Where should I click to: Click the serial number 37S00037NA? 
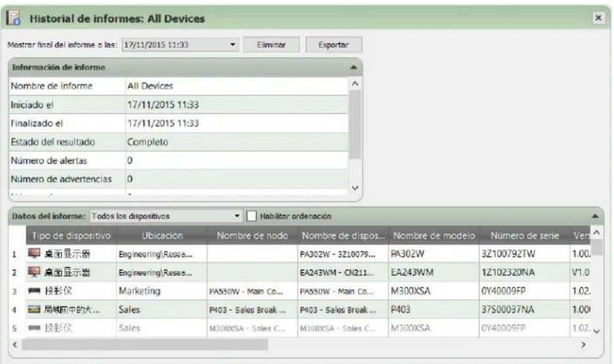pyautogui.click(x=507, y=310)
